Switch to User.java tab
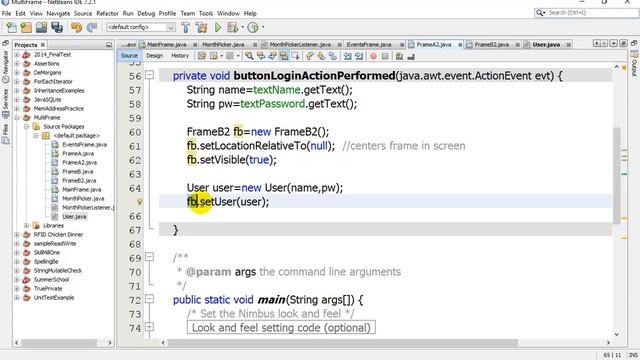 click(x=546, y=44)
